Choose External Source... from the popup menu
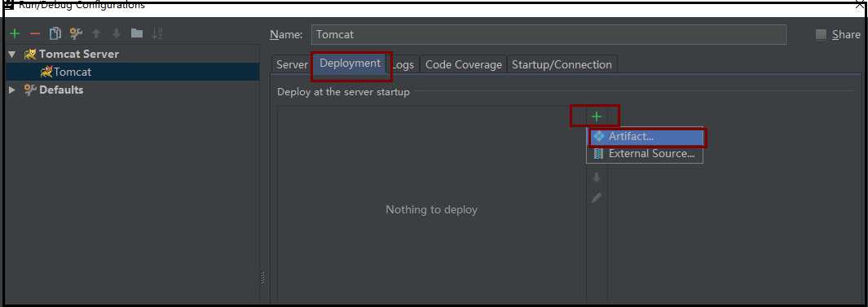This screenshot has height=307, width=868. click(x=645, y=154)
